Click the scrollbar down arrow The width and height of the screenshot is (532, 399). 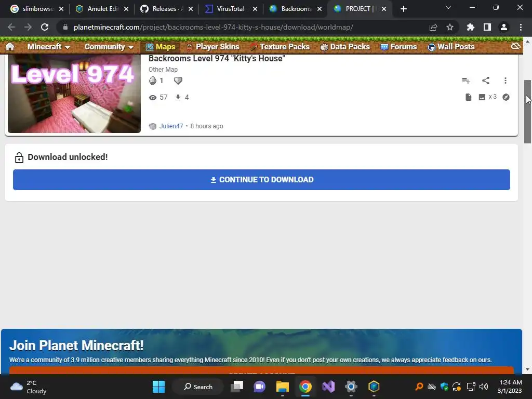tap(528, 369)
